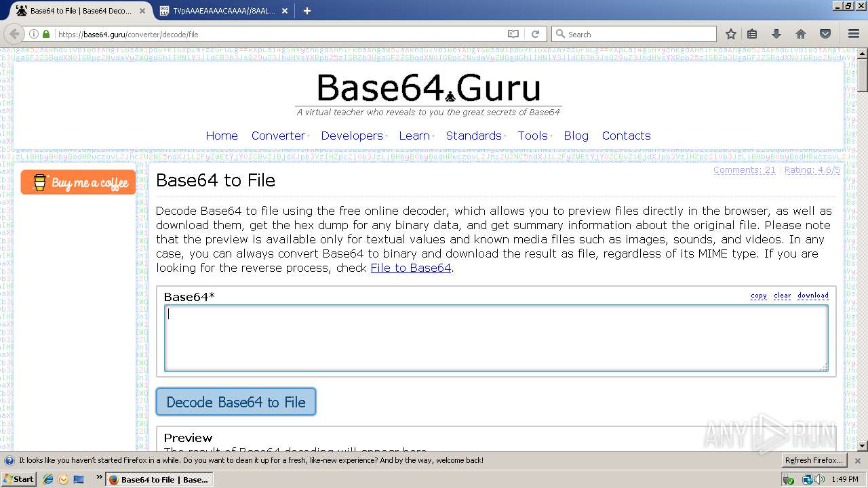Image resolution: width=868 pixels, height=488 pixels.
Task: Click the Buy me a coffee button
Action: point(78,182)
